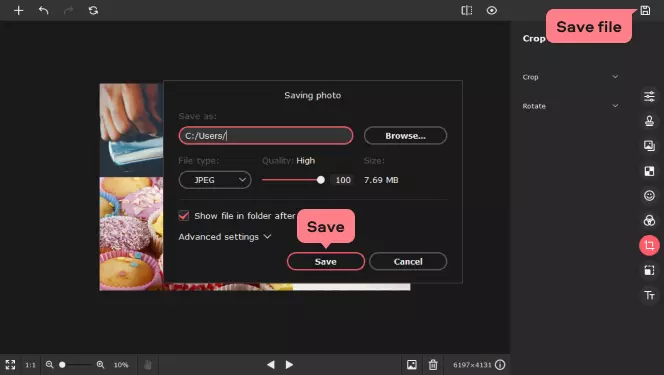This screenshot has width=664, height=375.
Task: Click the cupcakes photo in the canvas
Action: click(131, 234)
